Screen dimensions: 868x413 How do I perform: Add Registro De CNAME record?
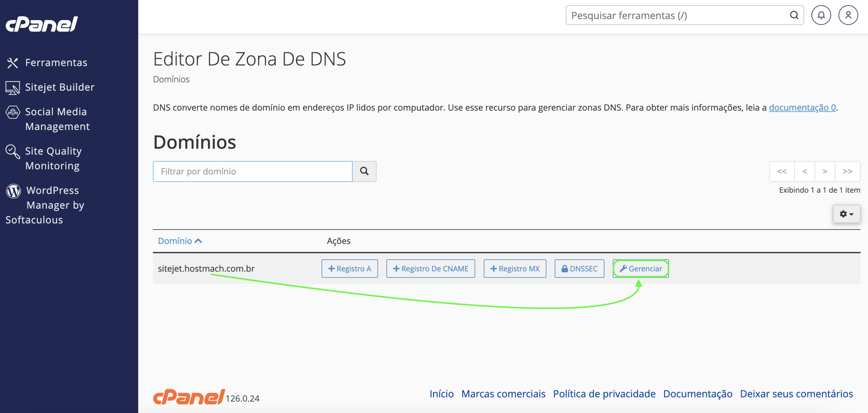[x=431, y=268]
